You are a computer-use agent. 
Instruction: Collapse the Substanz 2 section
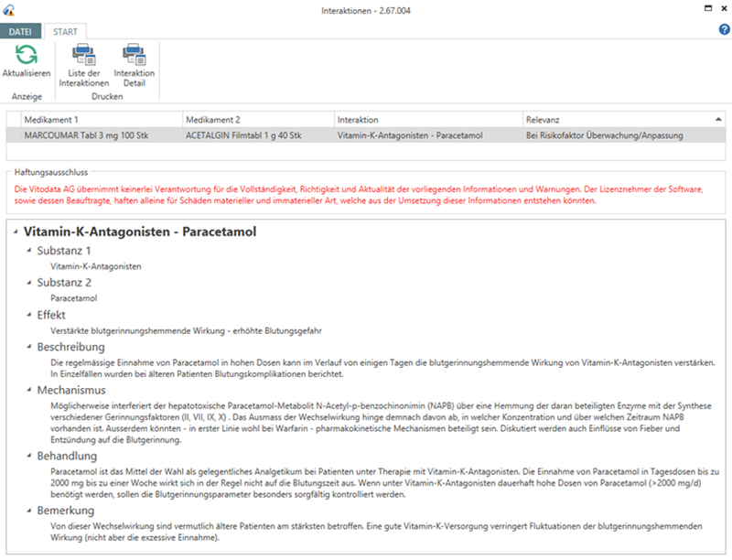point(29,283)
